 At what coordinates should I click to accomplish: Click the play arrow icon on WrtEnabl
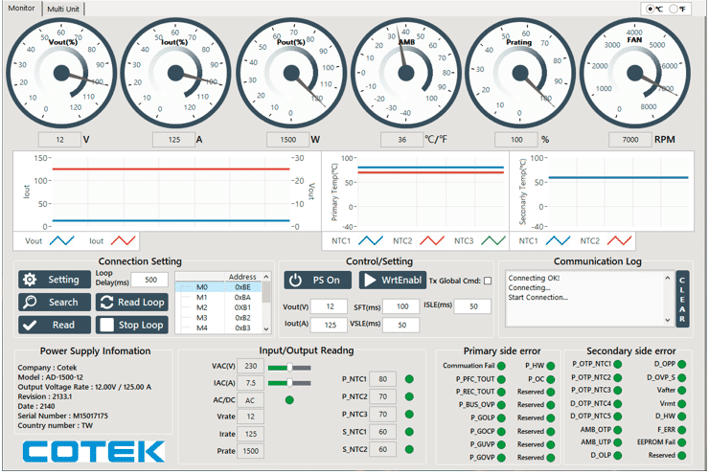[370, 280]
